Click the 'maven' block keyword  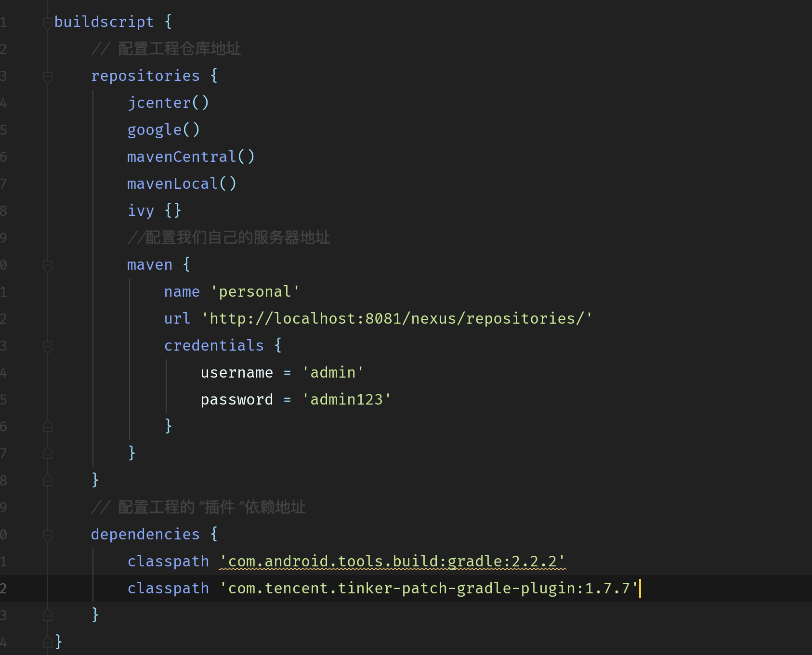150,264
